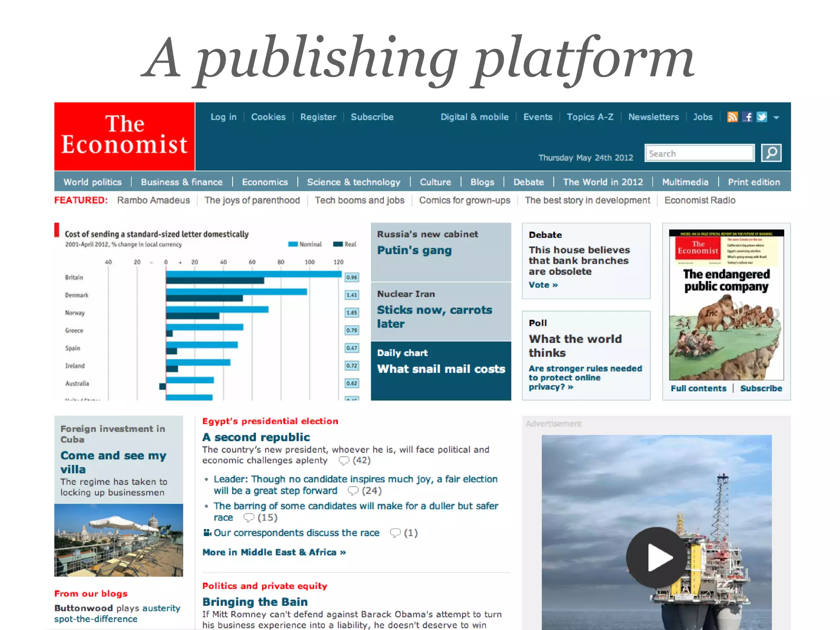Image resolution: width=840 pixels, height=630 pixels.
Task: Expand the social links dropdown arrow
Action: point(776,117)
